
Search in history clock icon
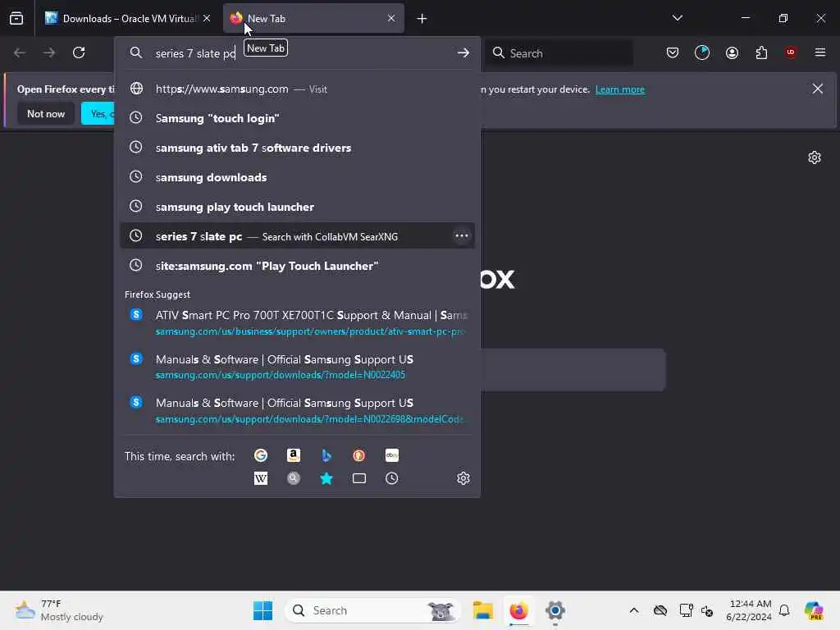pos(391,478)
